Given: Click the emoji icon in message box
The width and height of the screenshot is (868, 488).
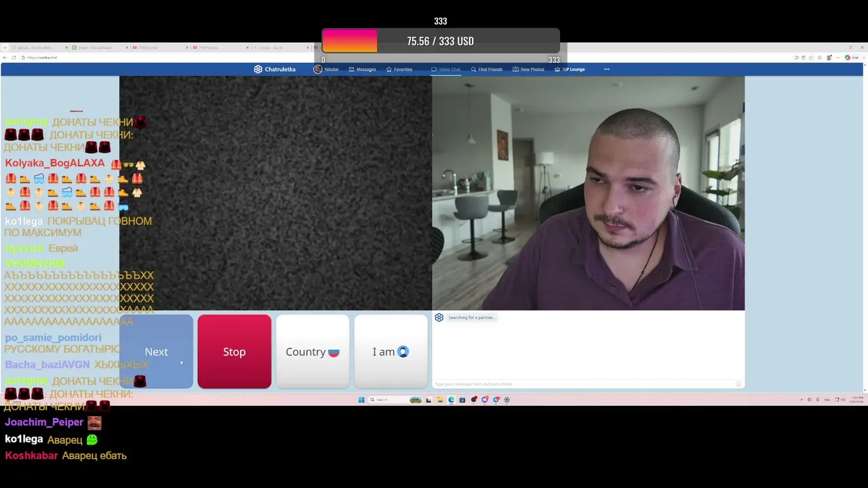Looking at the screenshot, I should pyautogui.click(x=738, y=384).
